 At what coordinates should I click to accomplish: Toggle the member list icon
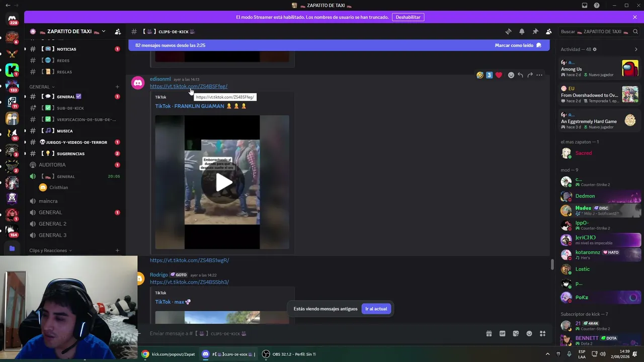pos(549,32)
